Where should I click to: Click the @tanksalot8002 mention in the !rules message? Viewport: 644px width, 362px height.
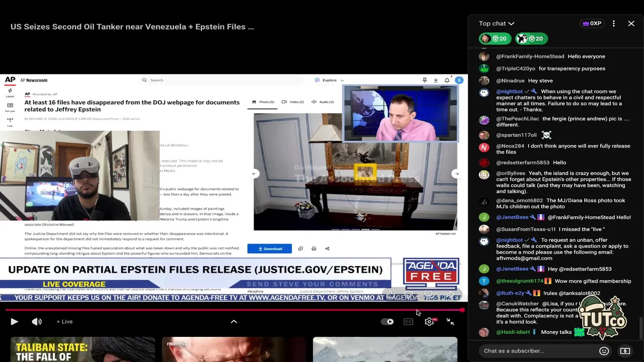click(579, 293)
